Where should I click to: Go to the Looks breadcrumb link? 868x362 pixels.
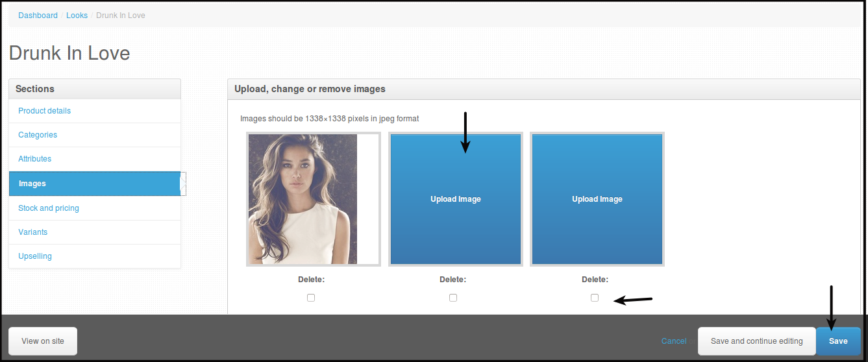[77, 15]
